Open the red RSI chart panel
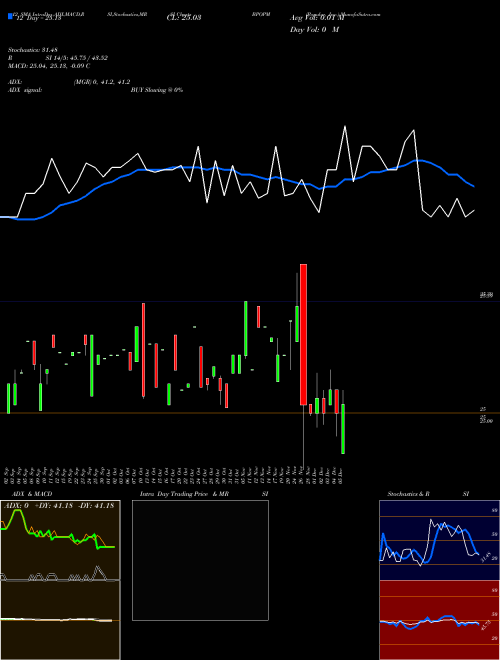Viewport: 500px width, 660px height. [439, 620]
